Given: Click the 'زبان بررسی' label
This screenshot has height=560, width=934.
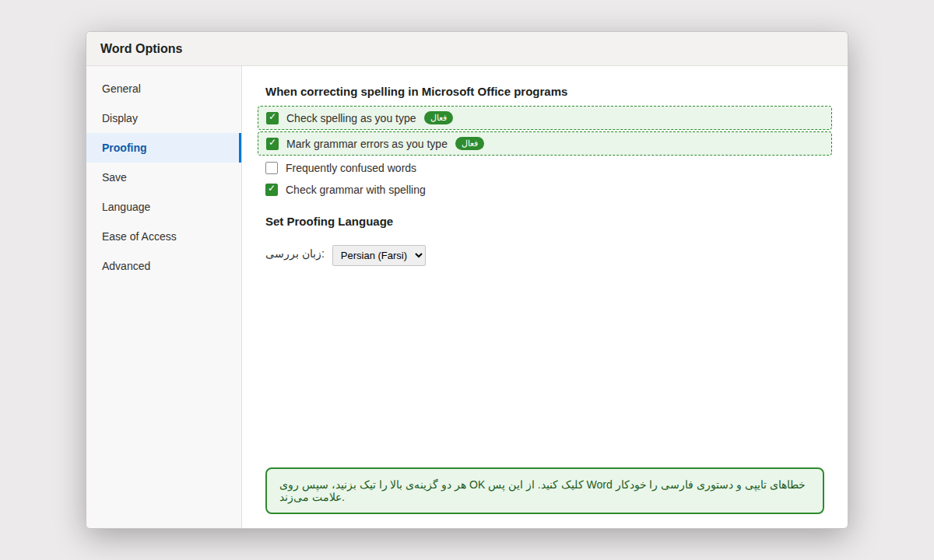Looking at the screenshot, I should click(x=295, y=254).
